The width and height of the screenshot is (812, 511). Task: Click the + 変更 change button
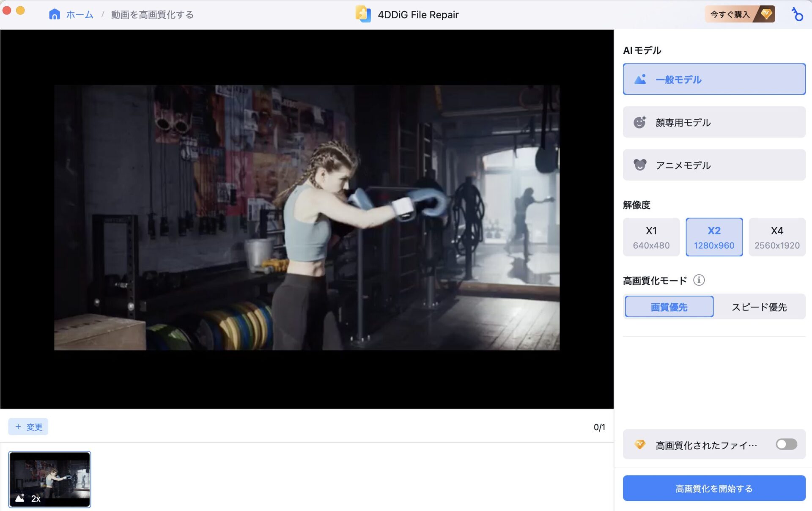click(28, 427)
